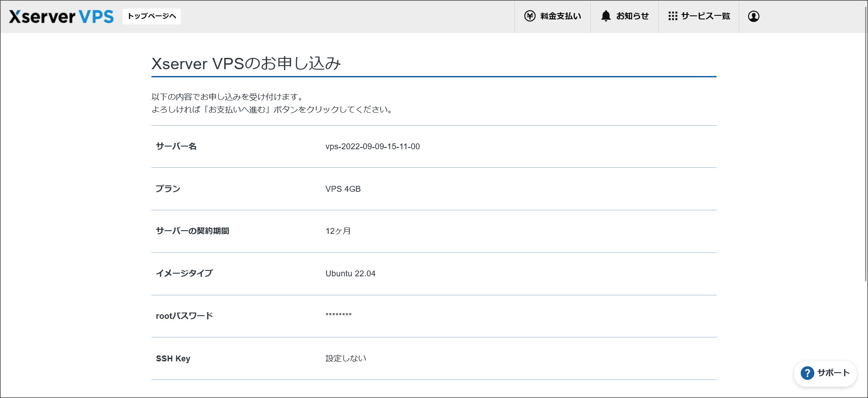Screen dimensions: 868x398
Task: Select SSH Key value 設定しない
Action: [346, 358]
